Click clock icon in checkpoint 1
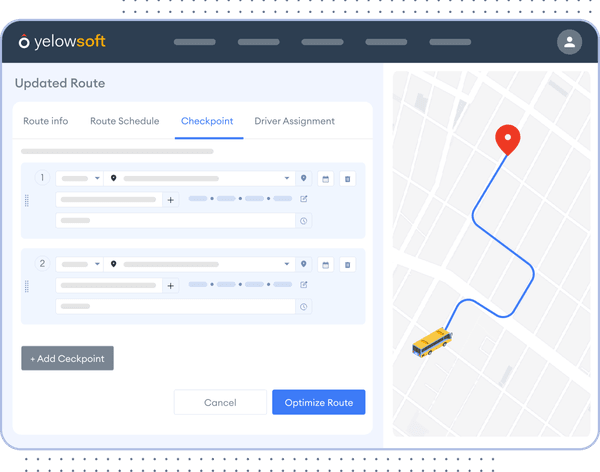Viewport: 600px width, 472px height. tap(303, 221)
